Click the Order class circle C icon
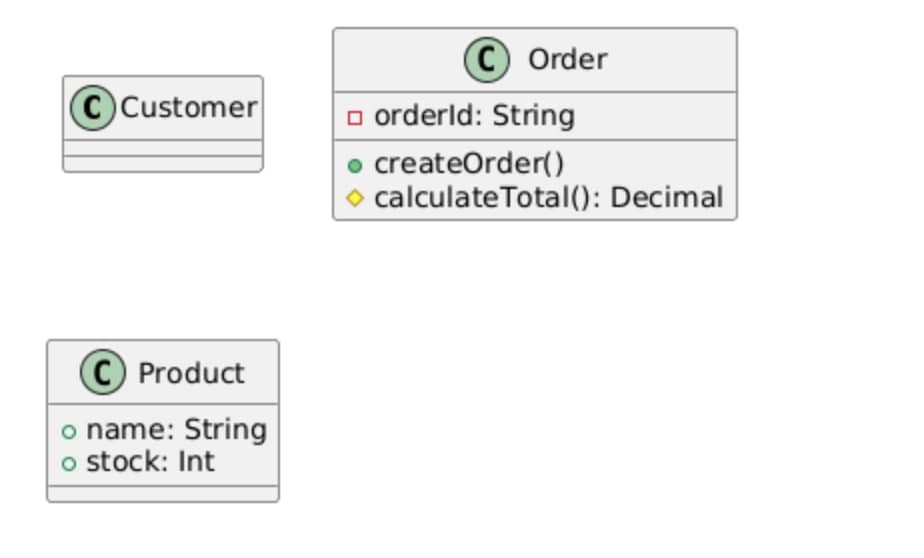 [487, 60]
